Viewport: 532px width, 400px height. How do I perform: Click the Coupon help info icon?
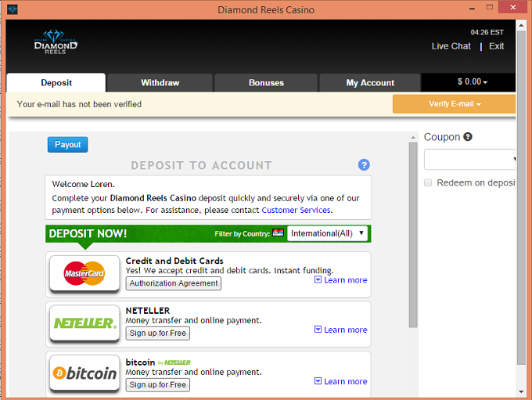[x=468, y=137]
